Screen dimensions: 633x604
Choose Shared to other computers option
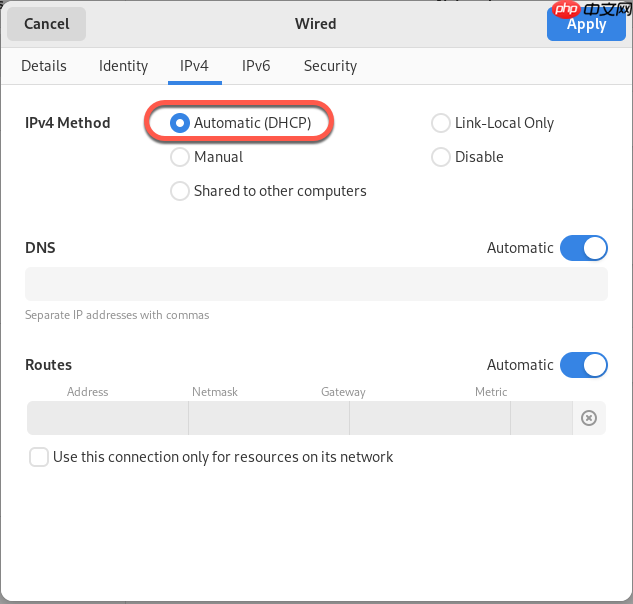pyautogui.click(x=180, y=191)
